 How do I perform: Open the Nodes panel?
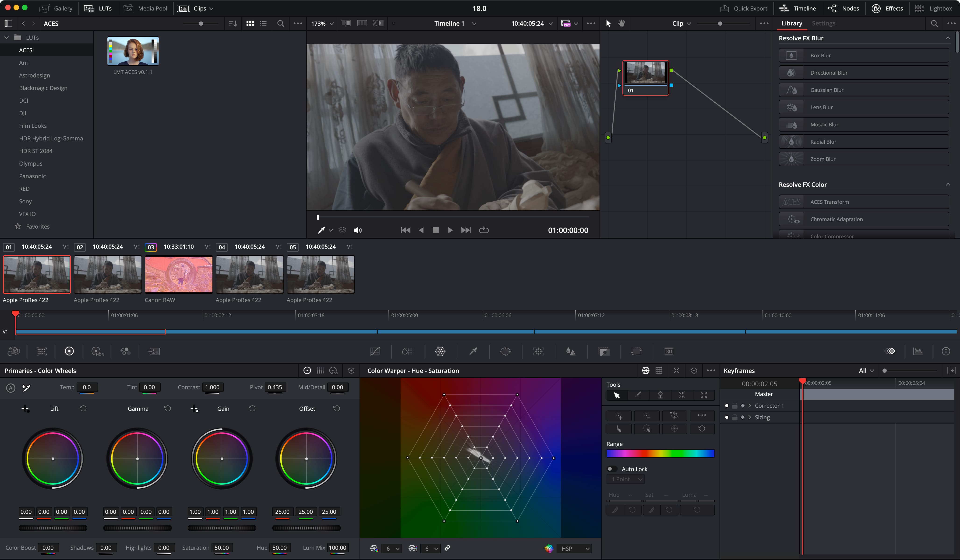coord(844,8)
